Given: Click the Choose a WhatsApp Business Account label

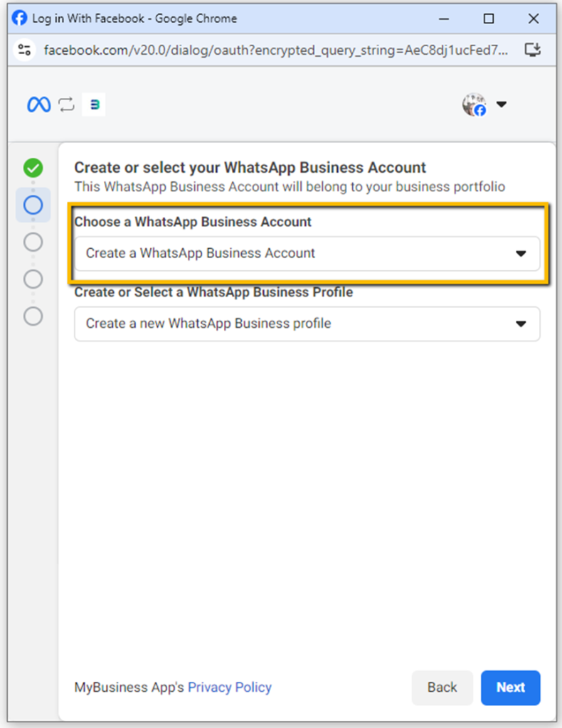Looking at the screenshot, I should tap(193, 222).
